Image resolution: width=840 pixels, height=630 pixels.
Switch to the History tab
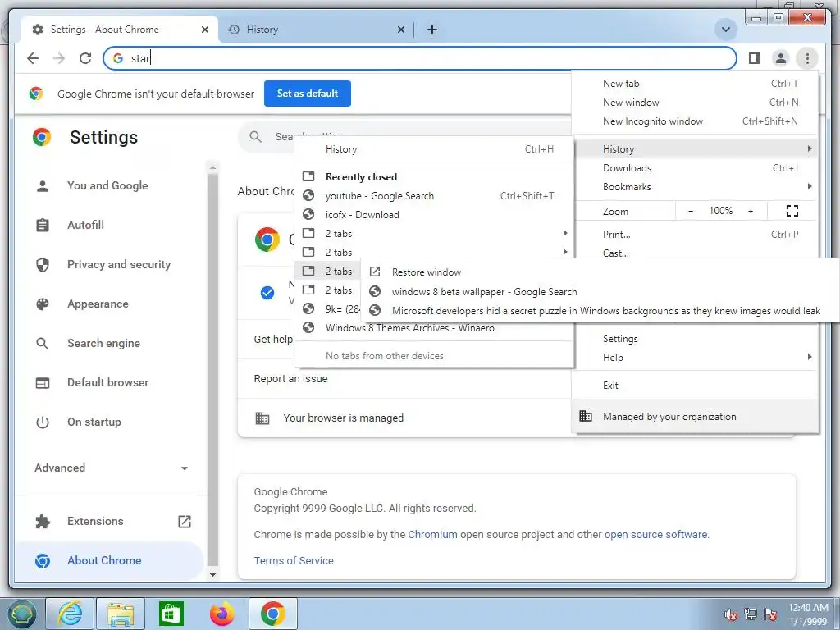316,30
